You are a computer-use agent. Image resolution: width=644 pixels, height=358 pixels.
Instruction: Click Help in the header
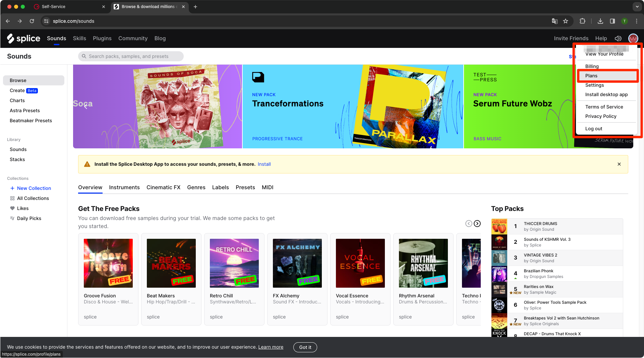point(601,39)
